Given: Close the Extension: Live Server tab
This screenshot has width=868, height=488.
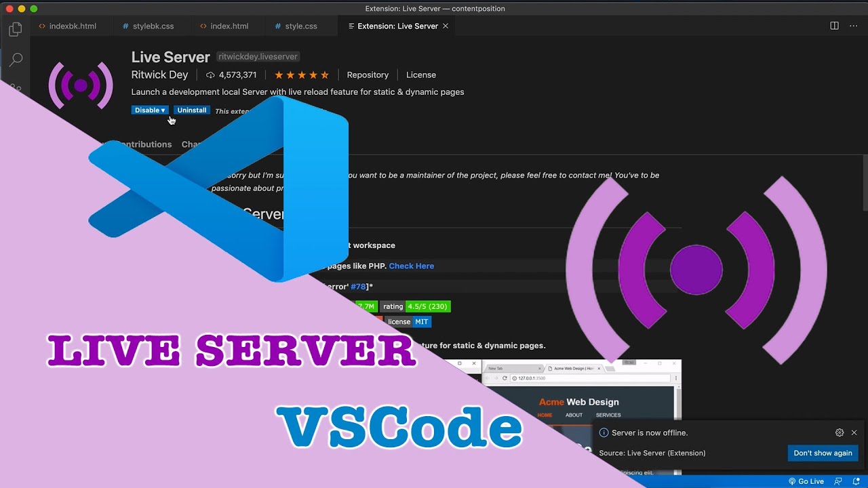Looking at the screenshot, I should tap(446, 26).
